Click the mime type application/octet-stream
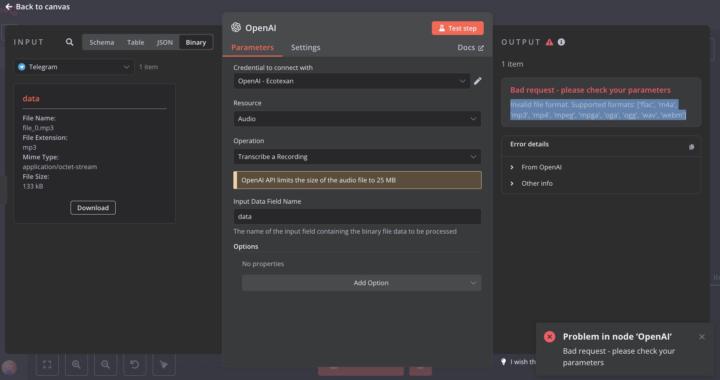720x380 pixels. click(60, 167)
